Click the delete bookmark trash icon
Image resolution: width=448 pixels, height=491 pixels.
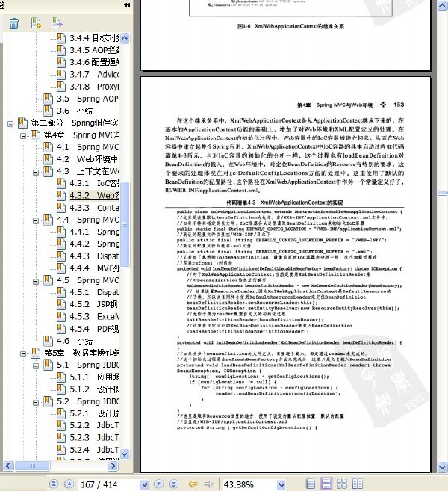(13, 23)
